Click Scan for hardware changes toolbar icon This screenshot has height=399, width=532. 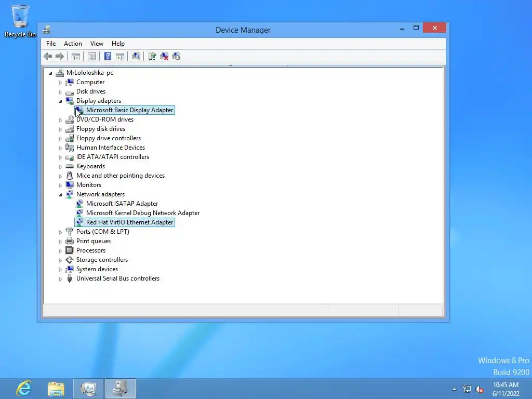[136, 56]
